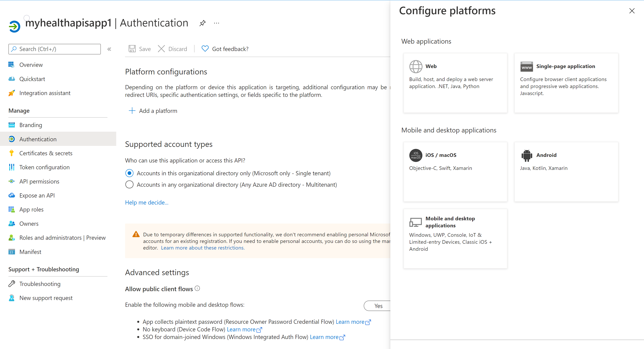Open the Expose an API menu item
Image resolution: width=644 pixels, height=349 pixels.
37,195
